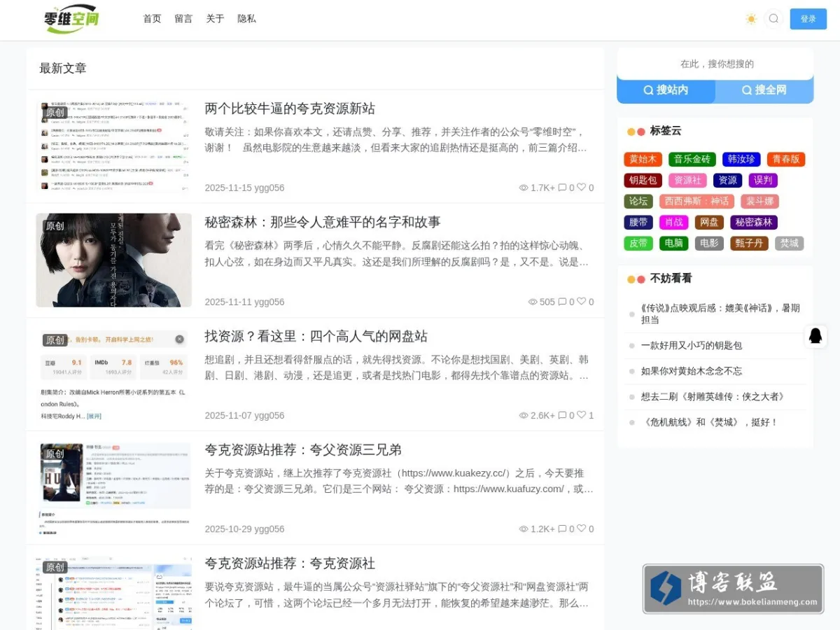Image resolution: width=840 pixels, height=630 pixels.
Task: Select the 裴斗娜 tag
Action: click(x=759, y=201)
